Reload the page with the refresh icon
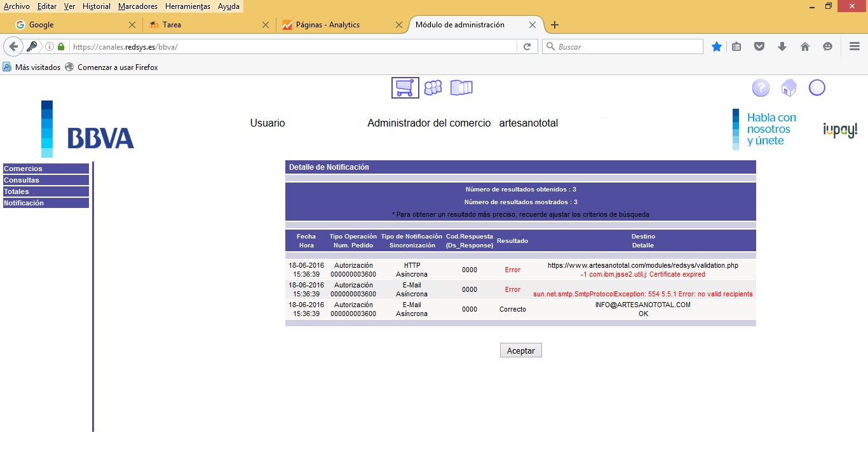This screenshot has height=463, width=868. click(x=527, y=46)
